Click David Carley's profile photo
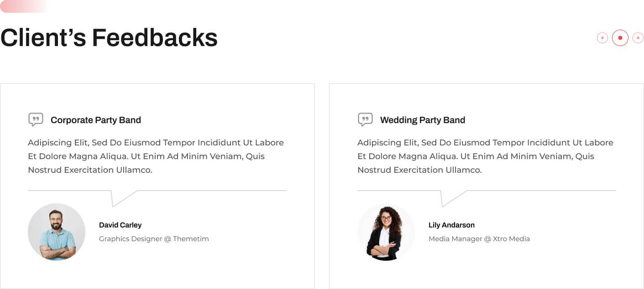This screenshot has height=289, width=644. click(57, 232)
